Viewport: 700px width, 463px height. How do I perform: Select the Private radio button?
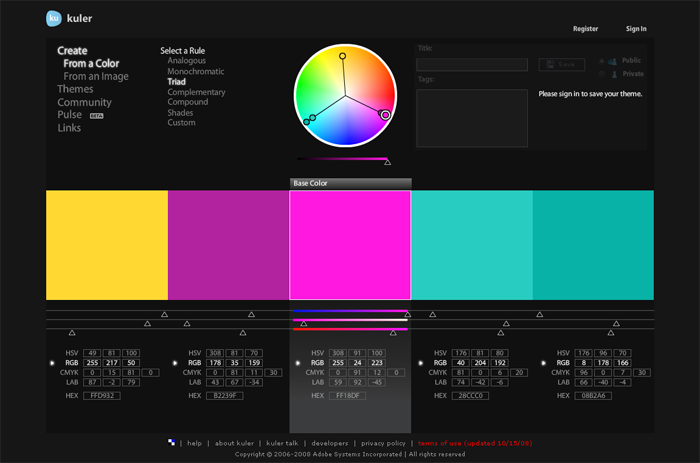pos(601,74)
